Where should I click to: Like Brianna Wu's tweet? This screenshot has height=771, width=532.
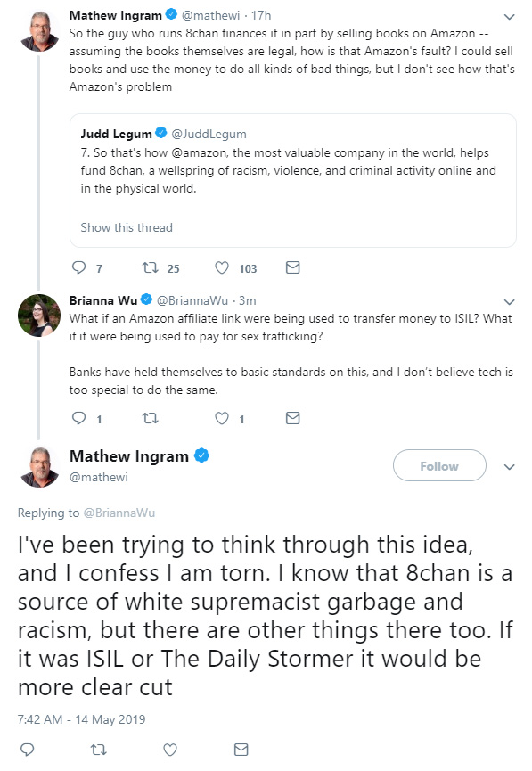(x=222, y=418)
